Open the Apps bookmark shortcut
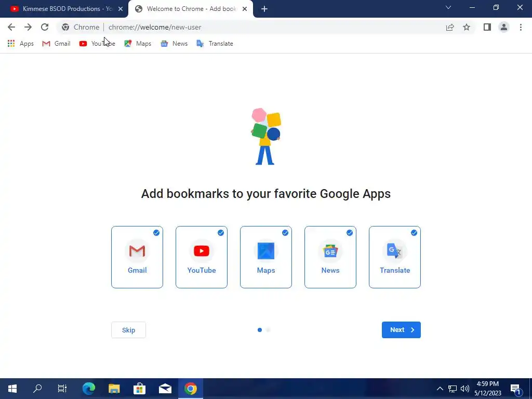This screenshot has height=399, width=532. tap(20, 44)
